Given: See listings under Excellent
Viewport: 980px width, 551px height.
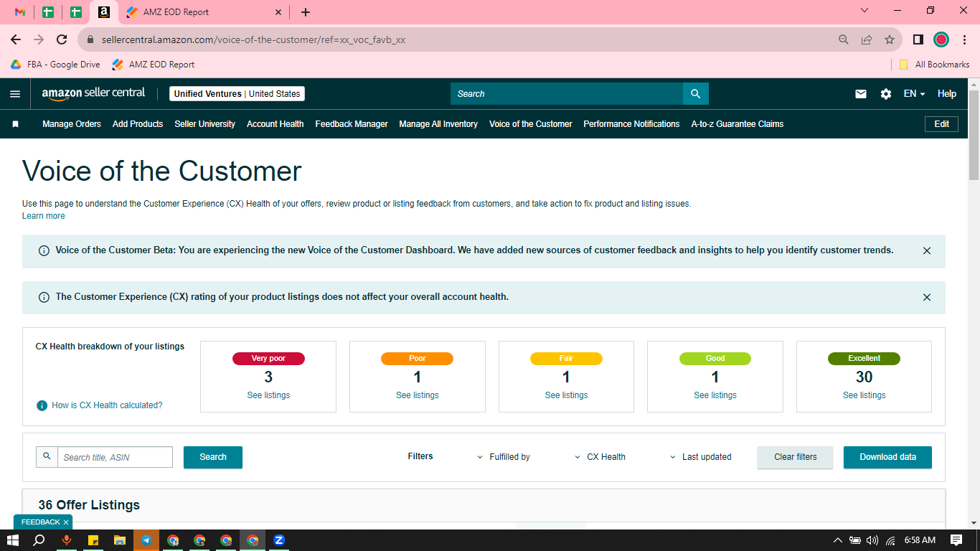Looking at the screenshot, I should coord(864,395).
